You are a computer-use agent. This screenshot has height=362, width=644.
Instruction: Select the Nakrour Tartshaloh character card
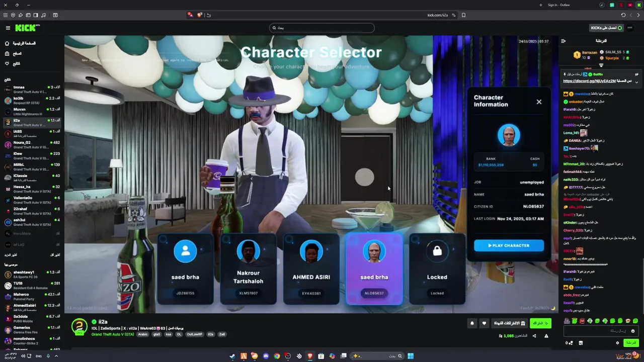tap(248, 269)
